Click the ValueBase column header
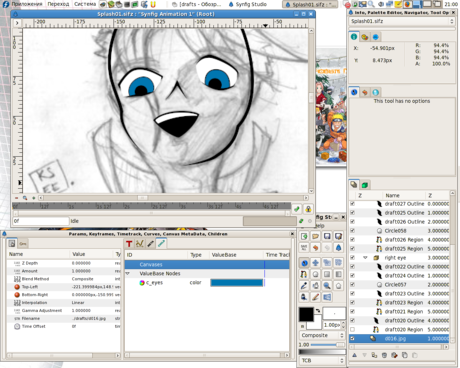 pos(236,255)
